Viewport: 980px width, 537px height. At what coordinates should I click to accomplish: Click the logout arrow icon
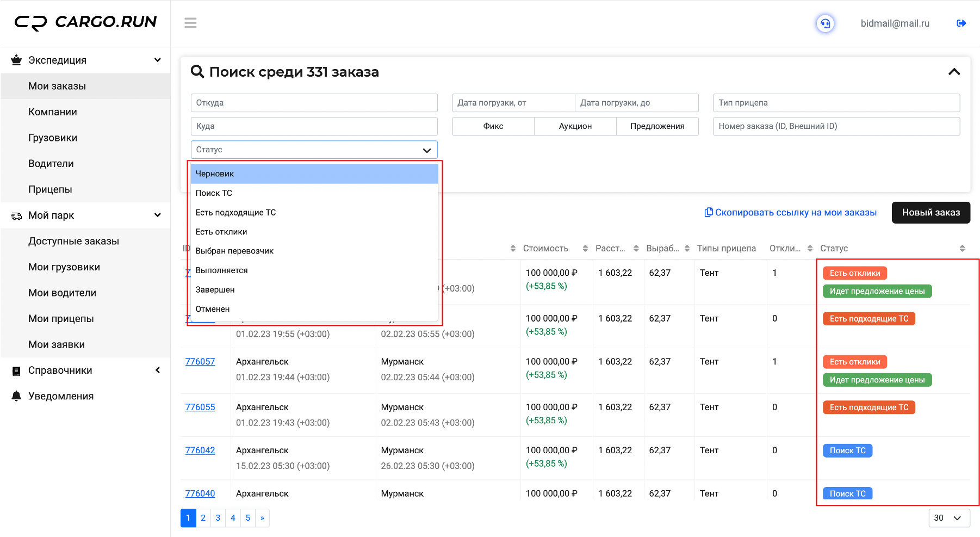click(x=961, y=23)
